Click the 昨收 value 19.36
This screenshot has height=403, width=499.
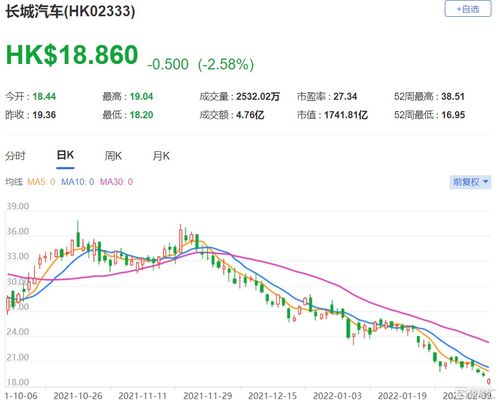(44, 115)
